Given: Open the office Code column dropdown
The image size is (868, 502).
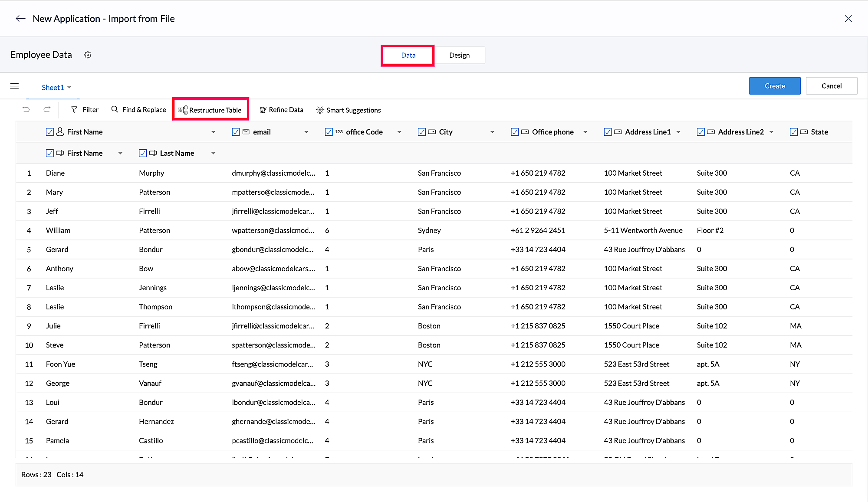Looking at the screenshot, I should (399, 132).
